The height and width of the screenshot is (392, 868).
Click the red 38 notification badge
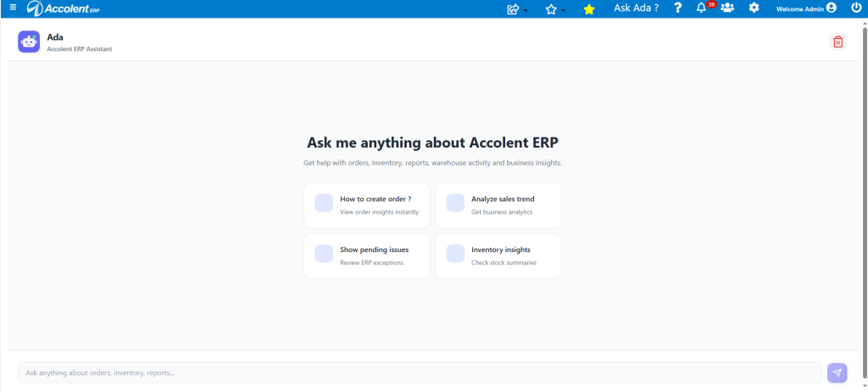pyautogui.click(x=711, y=4)
